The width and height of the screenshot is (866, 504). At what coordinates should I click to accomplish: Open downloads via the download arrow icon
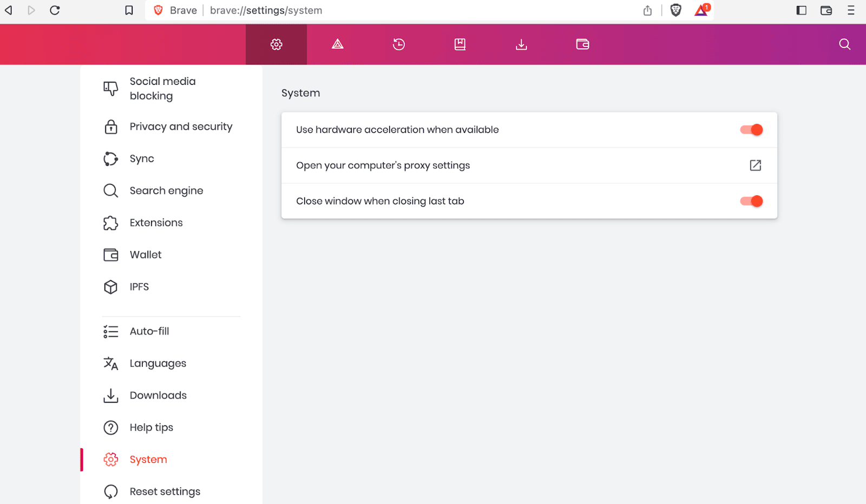tap(521, 44)
